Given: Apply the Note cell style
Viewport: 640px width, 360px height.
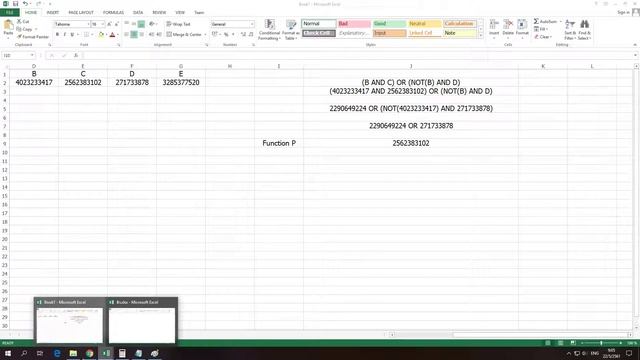Looking at the screenshot, I should click(460, 33).
